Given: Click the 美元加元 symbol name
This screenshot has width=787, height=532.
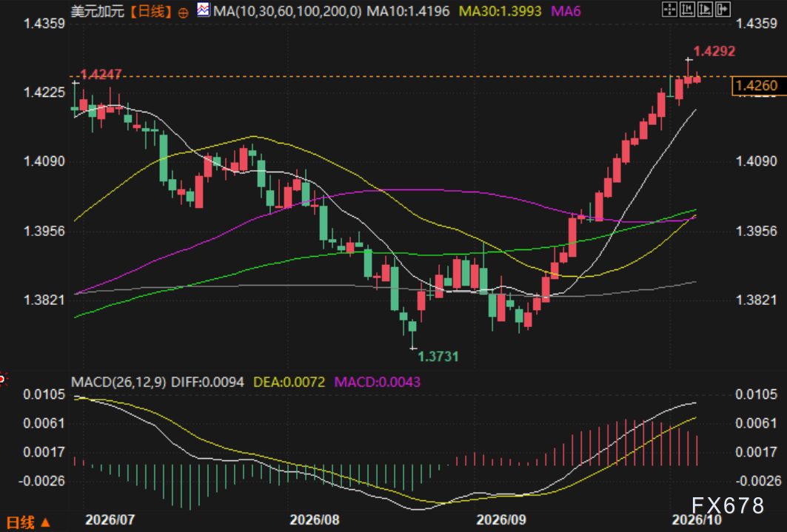Looking at the screenshot, I should click(98, 11).
